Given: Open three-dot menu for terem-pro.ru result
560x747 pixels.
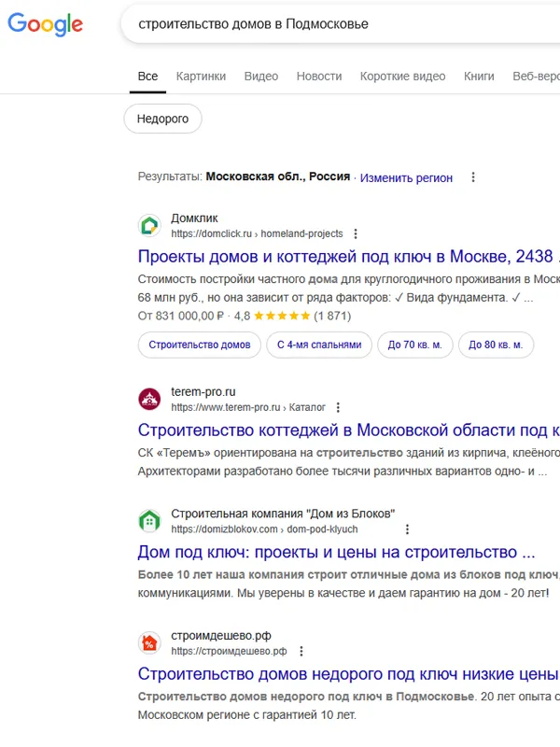Looking at the screenshot, I should [x=338, y=407].
